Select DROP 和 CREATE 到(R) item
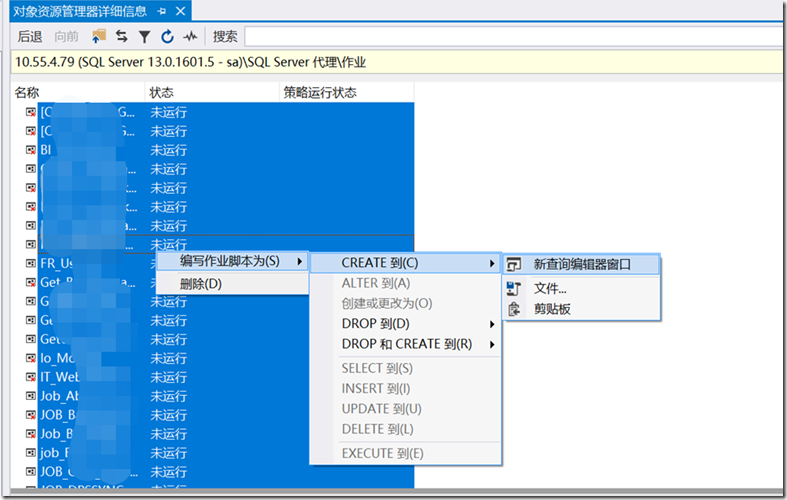Image resolution: width=787 pixels, height=500 pixels. coord(406,344)
